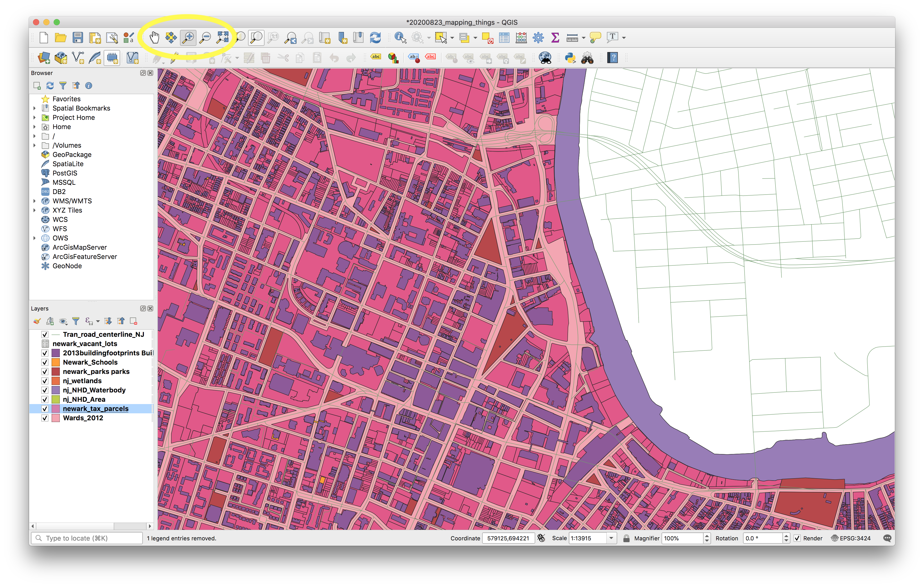
Task: Expand the XYZ Tiles tree item
Action: tap(35, 210)
